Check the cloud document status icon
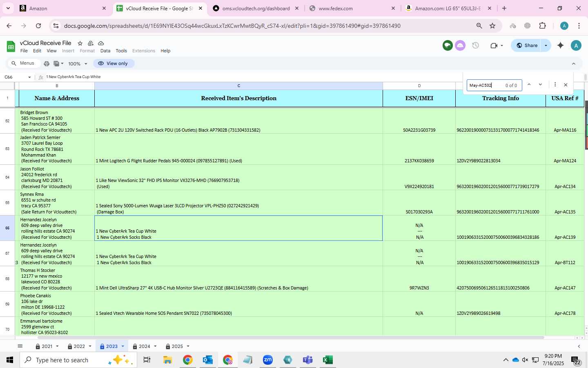 [101, 43]
